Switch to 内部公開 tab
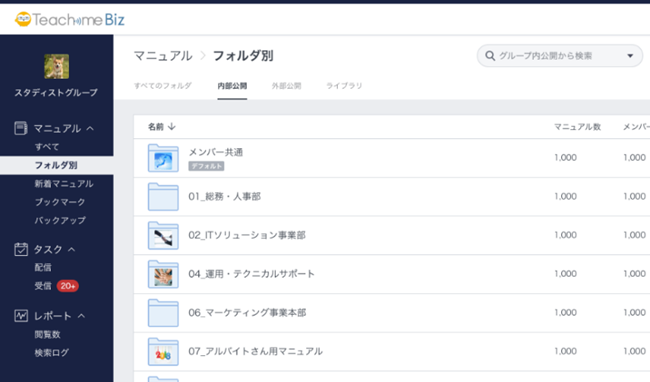The height and width of the screenshot is (382, 650). [x=232, y=86]
